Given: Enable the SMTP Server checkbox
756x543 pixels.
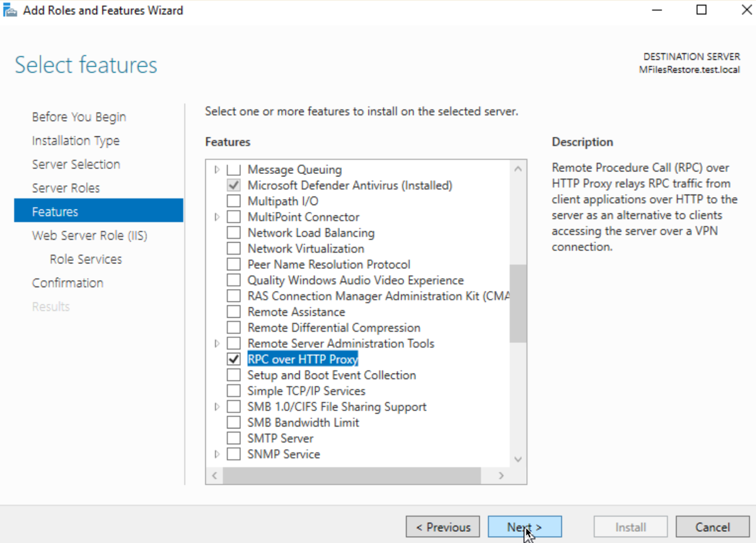Looking at the screenshot, I should tap(233, 438).
